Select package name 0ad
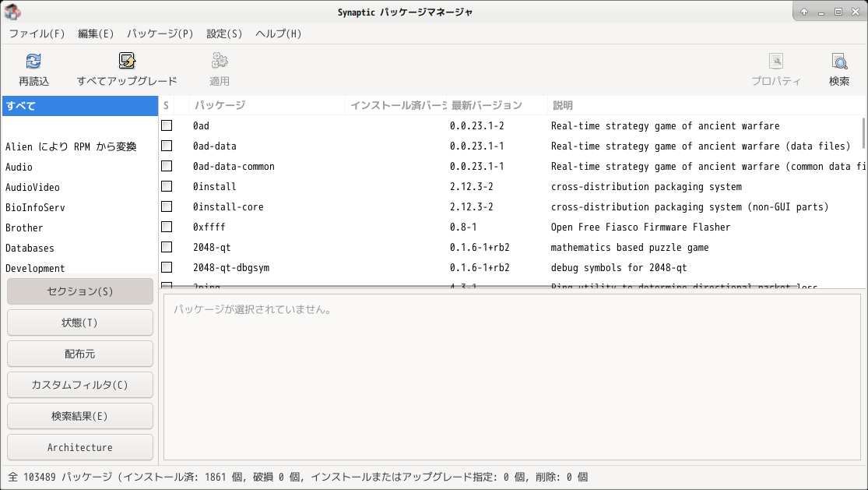868x490 pixels. [x=201, y=125]
